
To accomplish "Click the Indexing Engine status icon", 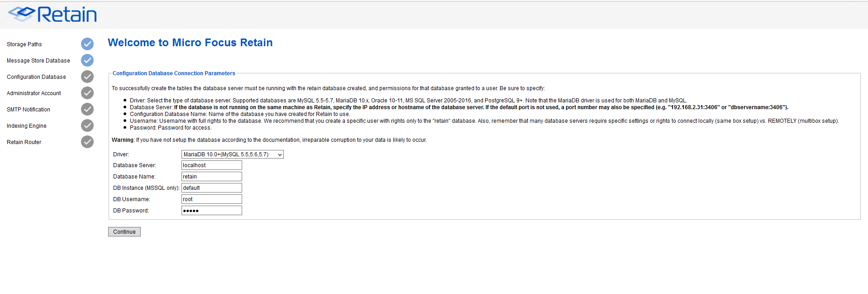I will pyautogui.click(x=87, y=125).
